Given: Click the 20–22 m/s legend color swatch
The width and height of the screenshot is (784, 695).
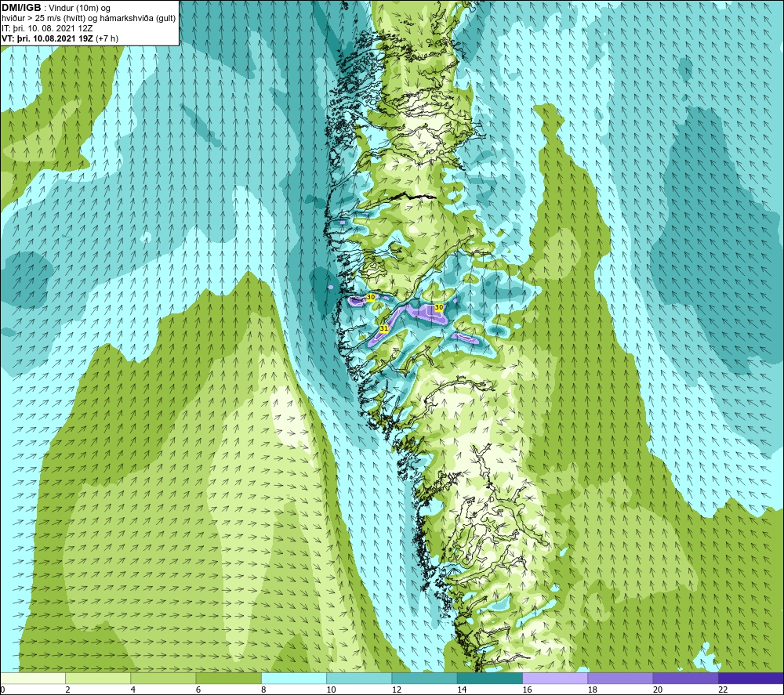Looking at the screenshot, I should [685, 678].
